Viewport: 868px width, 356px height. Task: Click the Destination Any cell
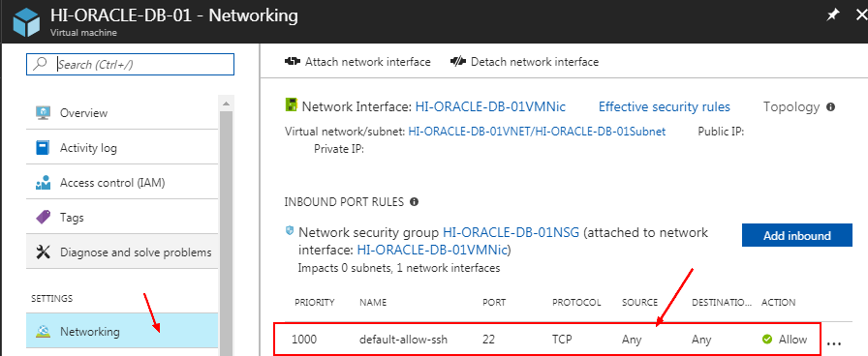point(701,340)
